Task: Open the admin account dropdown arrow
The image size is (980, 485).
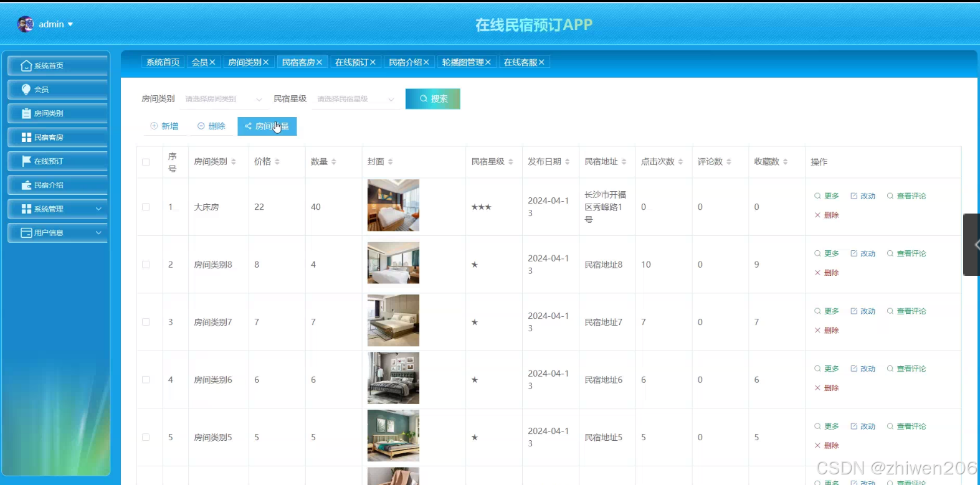Action: coord(70,24)
